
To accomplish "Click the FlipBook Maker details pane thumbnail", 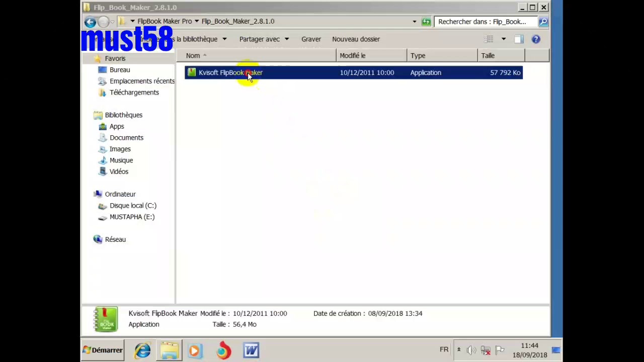I will (x=106, y=319).
